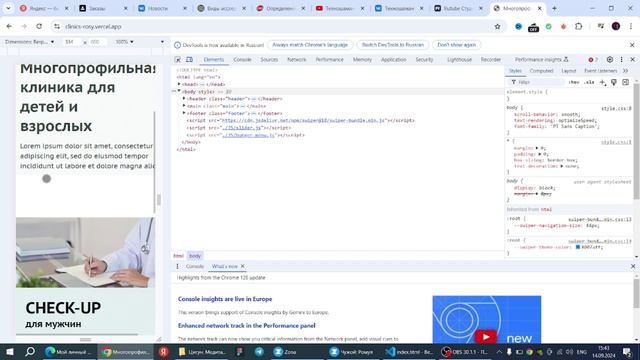The width and height of the screenshot is (640, 360).
Task: Open Windows search from taskbar
Action: 29,351
